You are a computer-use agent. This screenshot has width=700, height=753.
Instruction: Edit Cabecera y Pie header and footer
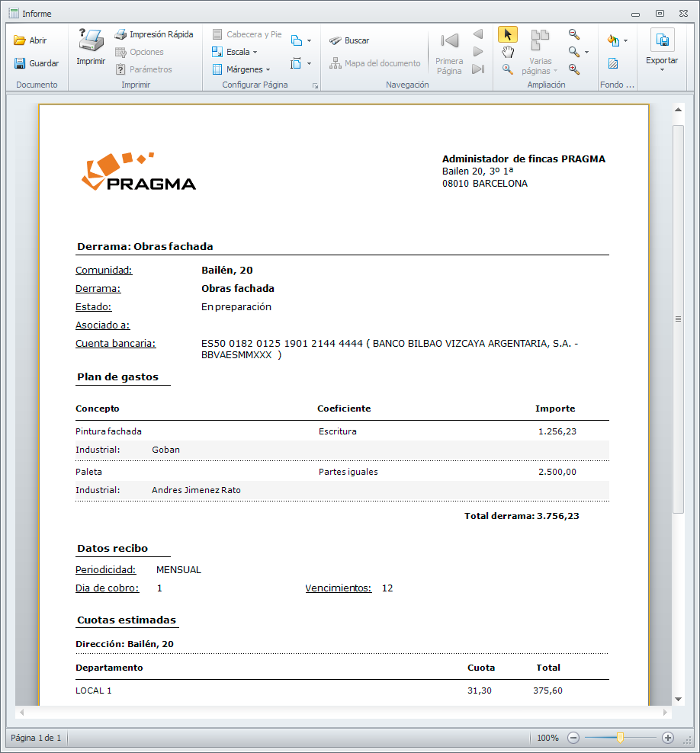[247, 34]
